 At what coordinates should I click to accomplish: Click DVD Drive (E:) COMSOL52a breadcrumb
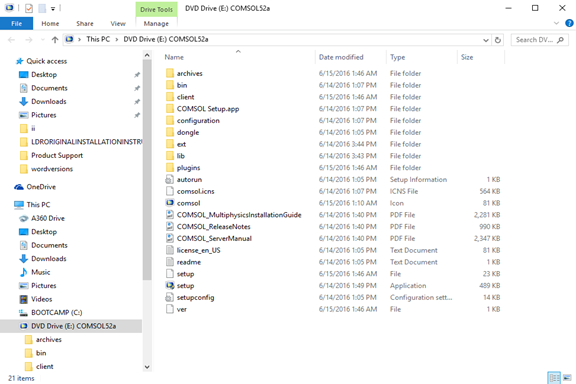point(166,39)
